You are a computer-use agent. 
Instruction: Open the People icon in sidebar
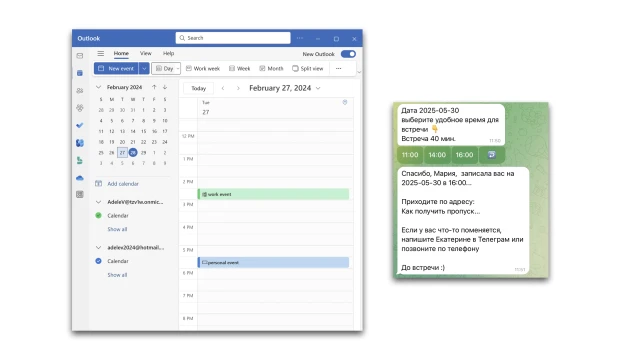pos(80,91)
